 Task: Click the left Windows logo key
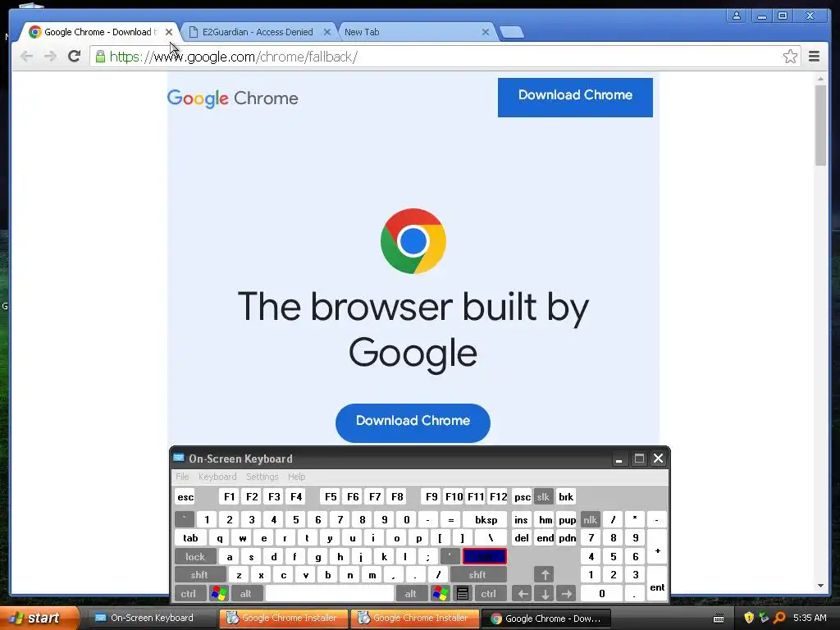(x=219, y=594)
